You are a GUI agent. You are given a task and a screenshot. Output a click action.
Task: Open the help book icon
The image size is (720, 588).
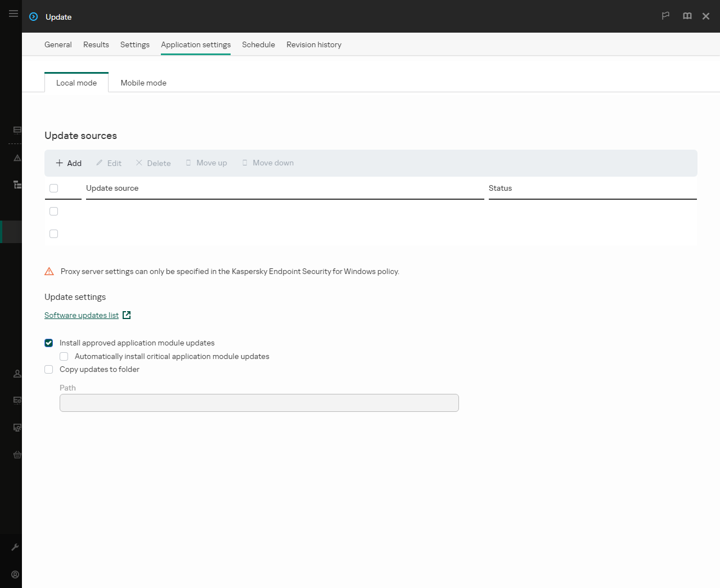point(687,16)
